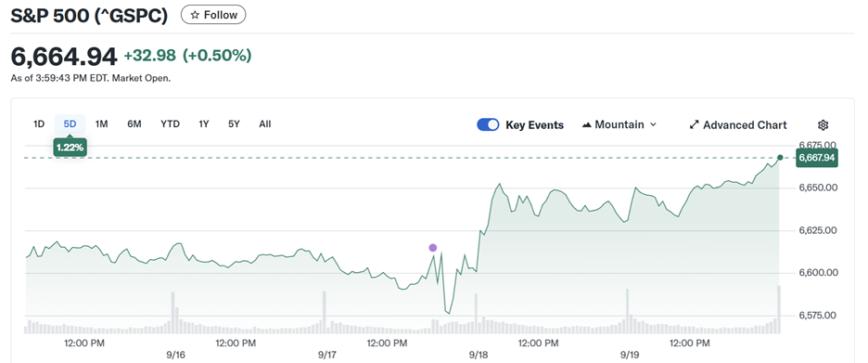Screen dimensions: 868x363
Task: Click the mountain chart type icon
Action: click(x=587, y=124)
